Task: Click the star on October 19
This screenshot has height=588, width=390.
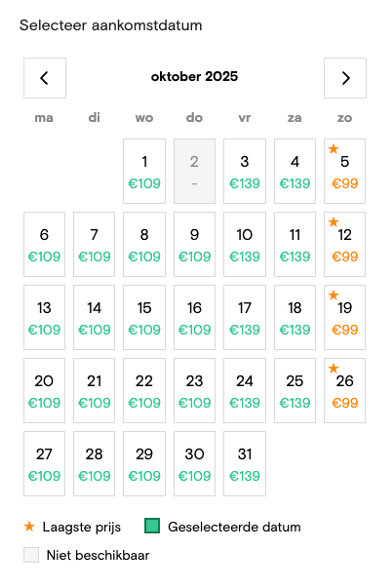Action: [333, 295]
